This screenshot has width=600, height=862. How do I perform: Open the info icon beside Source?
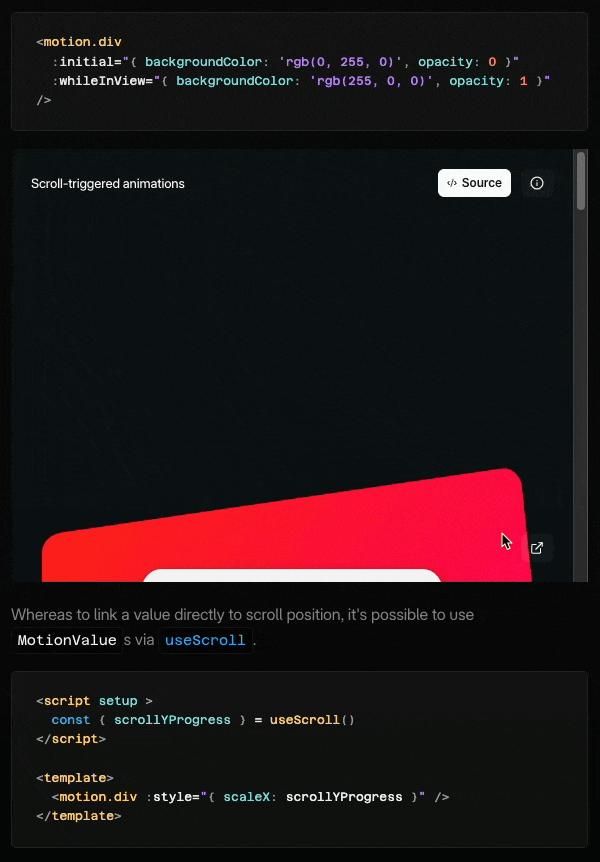(x=537, y=183)
